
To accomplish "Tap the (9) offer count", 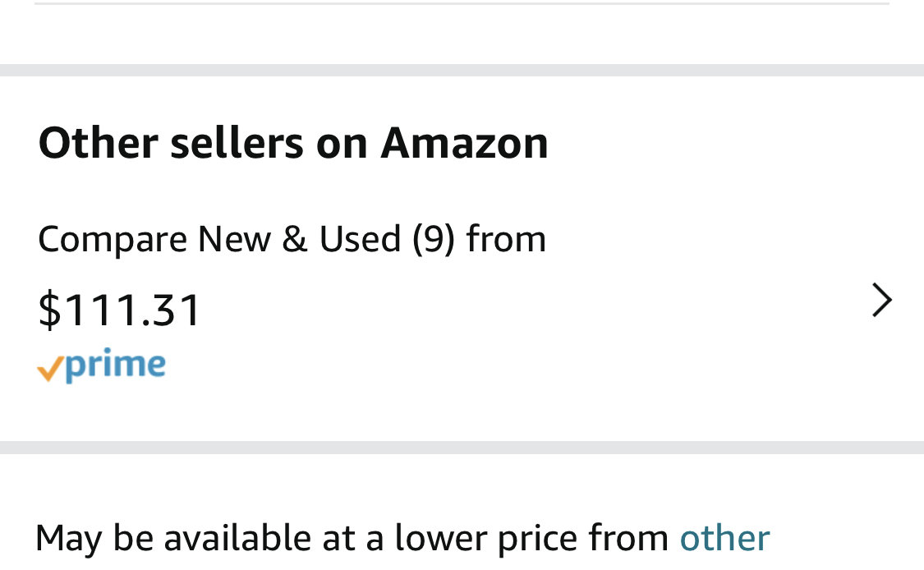I will [434, 240].
